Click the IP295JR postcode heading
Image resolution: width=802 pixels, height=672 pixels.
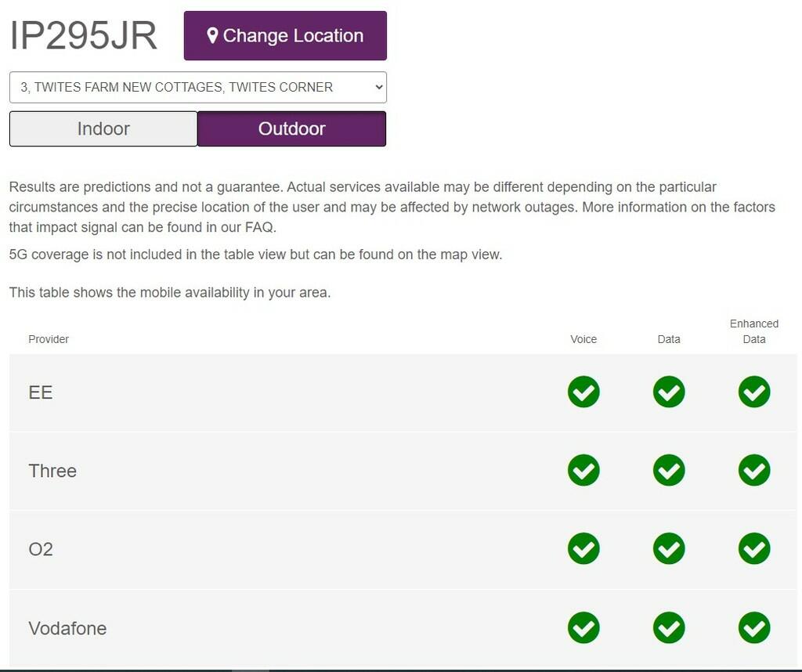tap(83, 36)
